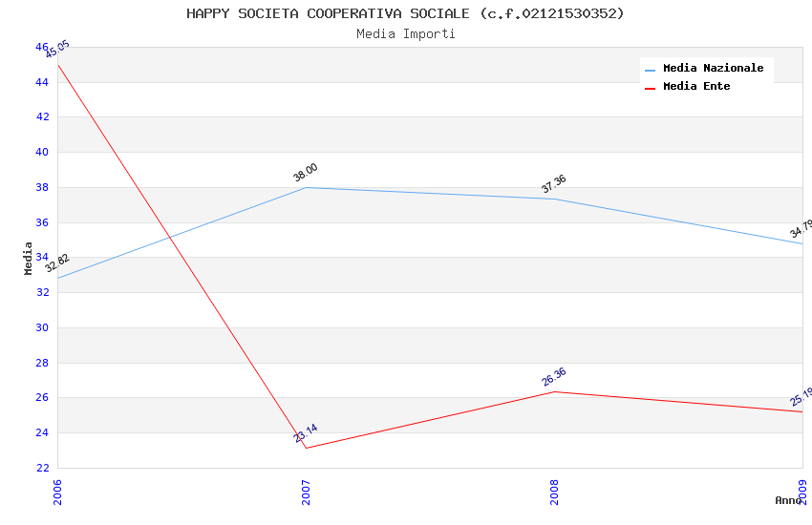Click the red Media Ente legend swatch
This screenshot has height=525, width=812.
pos(651,88)
